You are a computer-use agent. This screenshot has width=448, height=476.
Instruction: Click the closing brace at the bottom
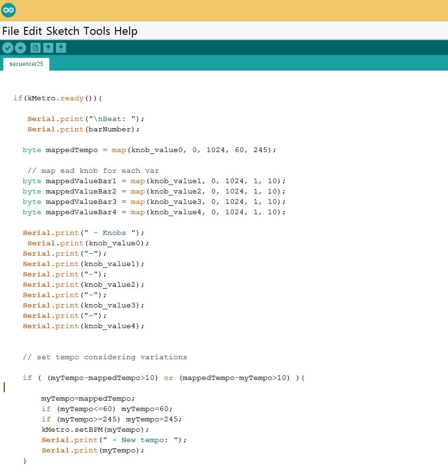[x=24, y=460]
